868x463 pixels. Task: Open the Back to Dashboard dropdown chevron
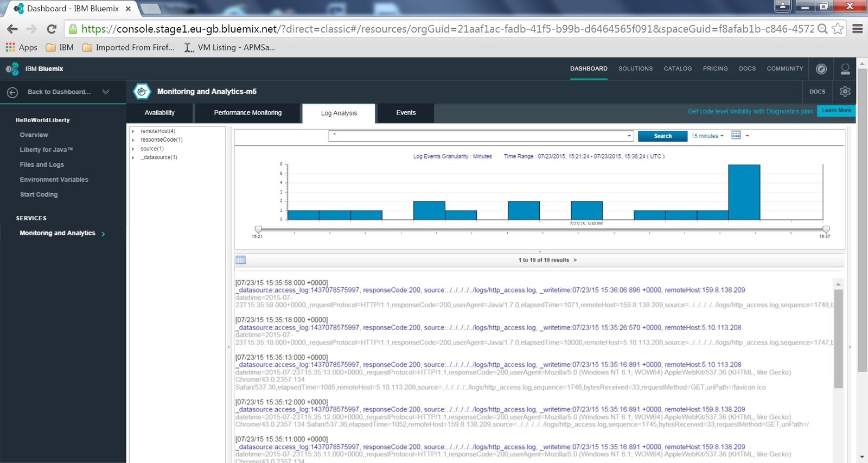coord(106,92)
